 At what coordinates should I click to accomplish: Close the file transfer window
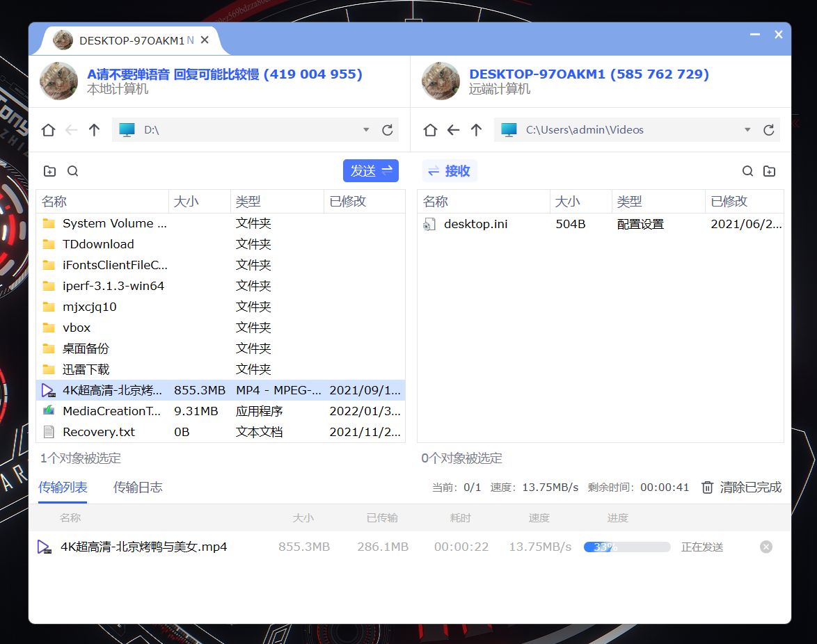[x=779, y=34]
